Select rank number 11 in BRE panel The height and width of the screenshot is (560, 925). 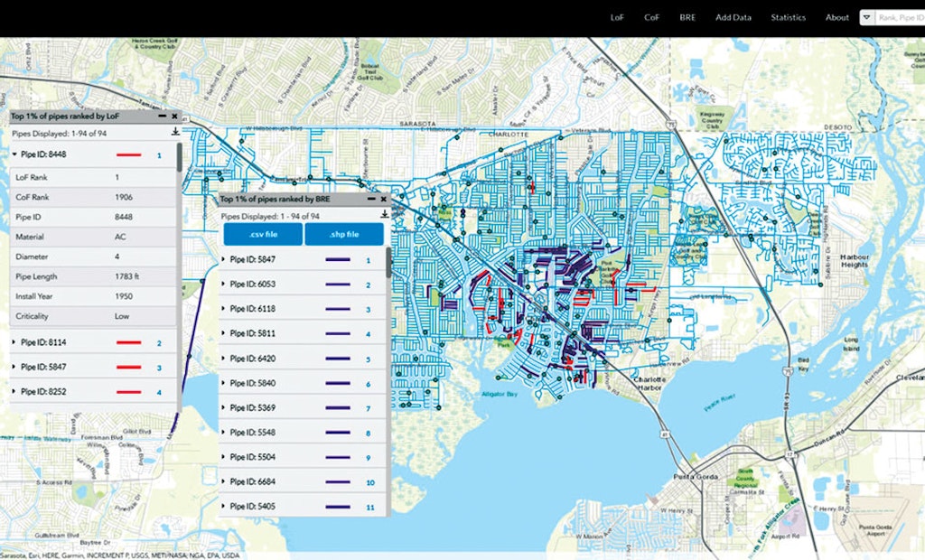pyautogui.click(x=369, y=508)
